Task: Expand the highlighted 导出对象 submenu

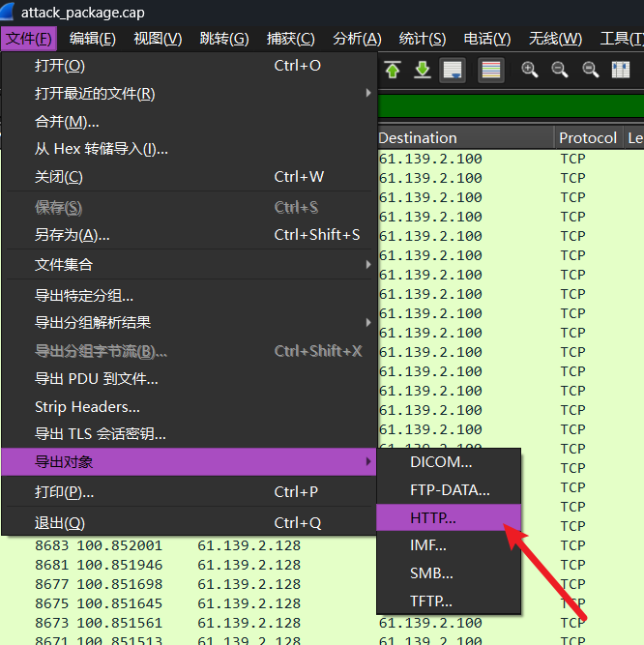Action: coord(189,462)
